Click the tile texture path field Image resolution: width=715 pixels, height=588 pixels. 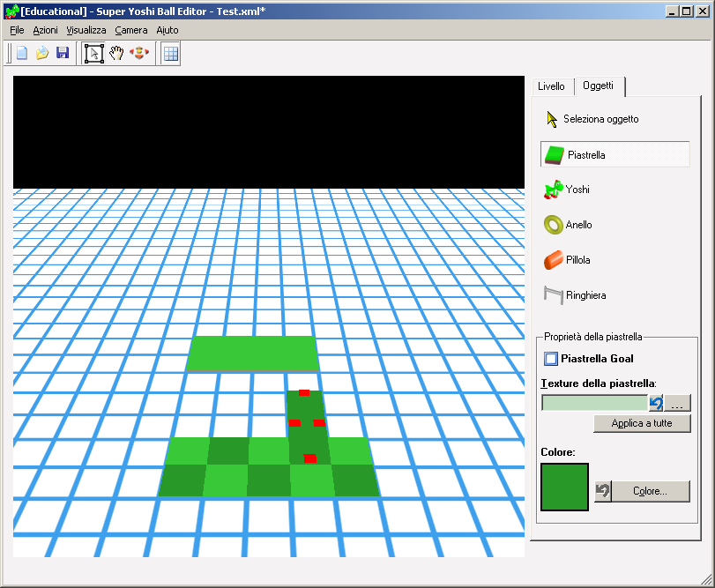pyautogui.click(x=594, y=403)
